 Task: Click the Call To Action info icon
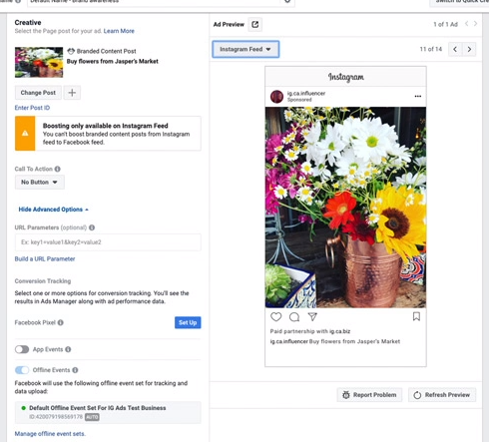(x=58, y=169)
